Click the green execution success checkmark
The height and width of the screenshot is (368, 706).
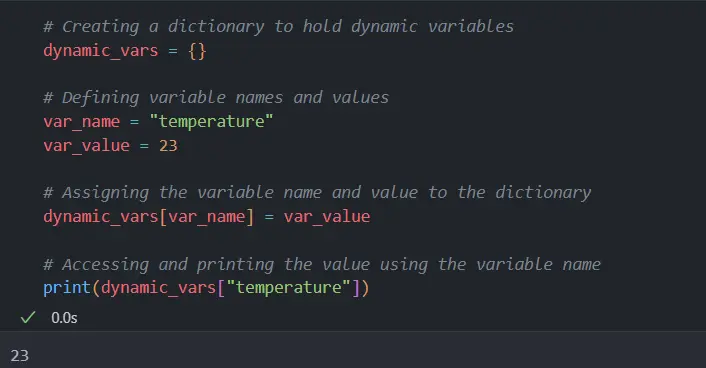click(x=28, y=318)
